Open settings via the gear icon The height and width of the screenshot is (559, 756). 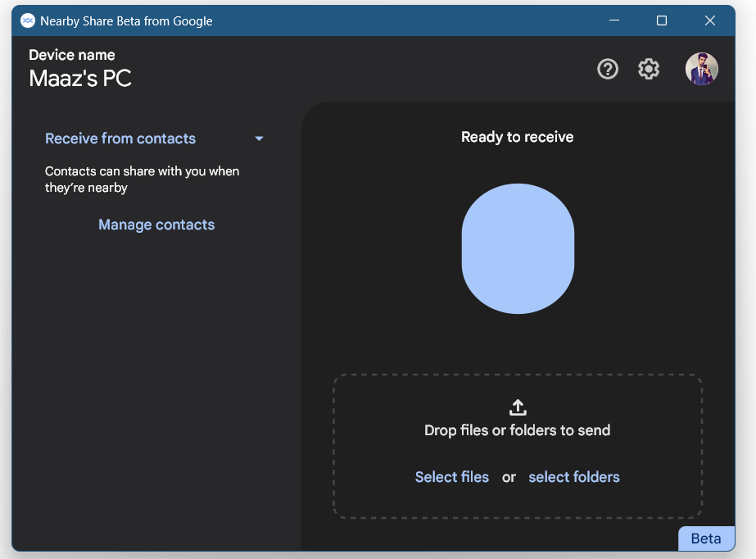pyautogui.click(x=649, y=70)
